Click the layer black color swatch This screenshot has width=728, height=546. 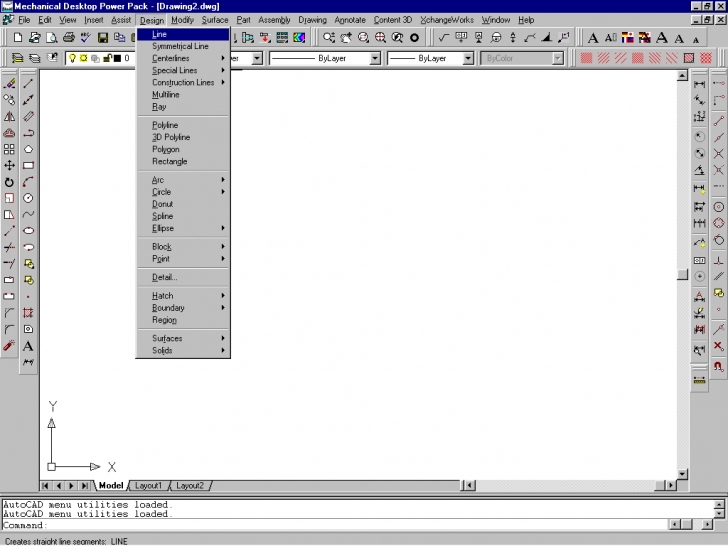point(117,58)
